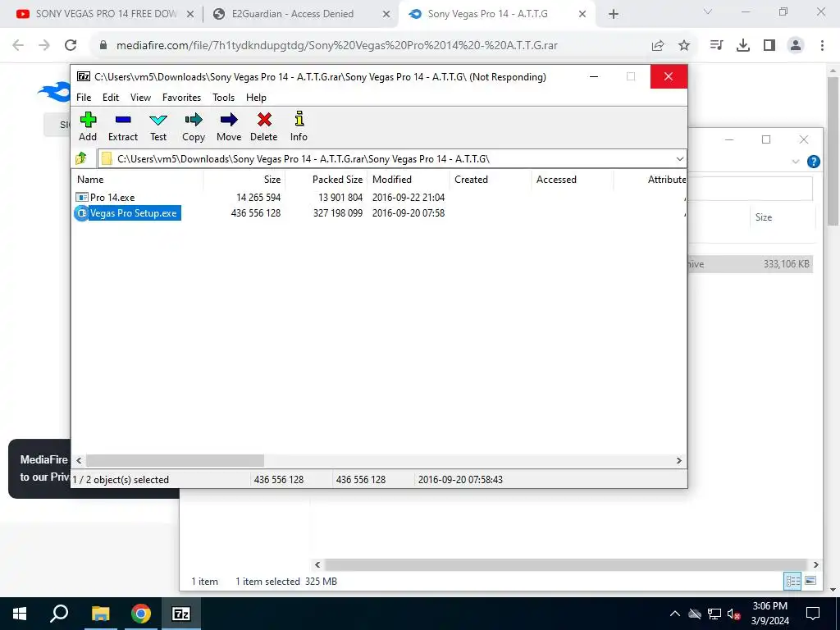Switch File Explorer to details view
This screenshot has height=630, width=840.
click(x=792, y=581)
